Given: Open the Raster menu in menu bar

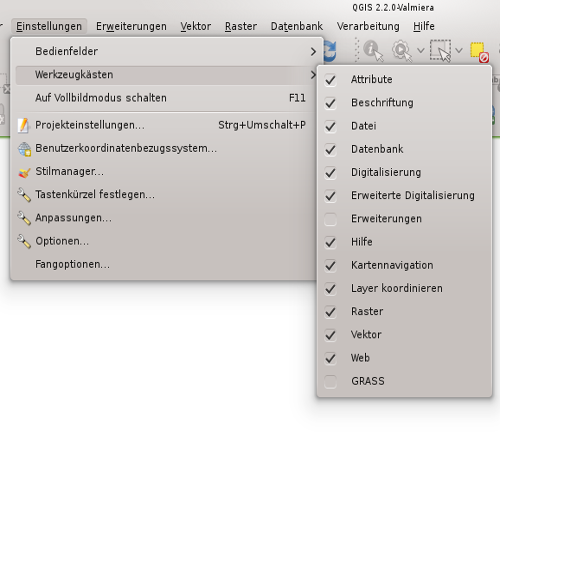Looking at the screenshot, I should coord(241,27).
